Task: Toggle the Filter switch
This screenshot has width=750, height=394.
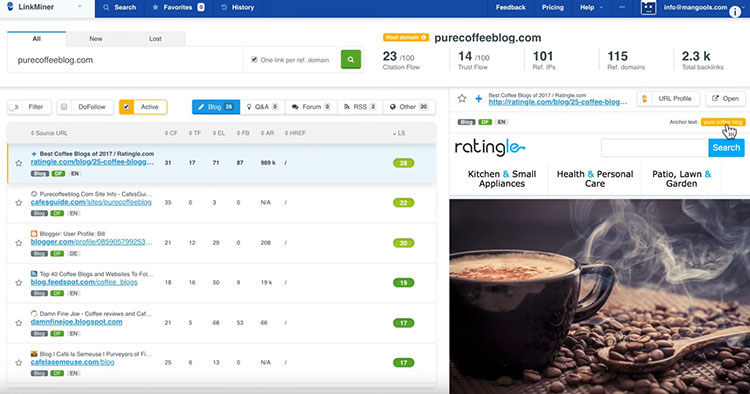Action: [14, 107]
